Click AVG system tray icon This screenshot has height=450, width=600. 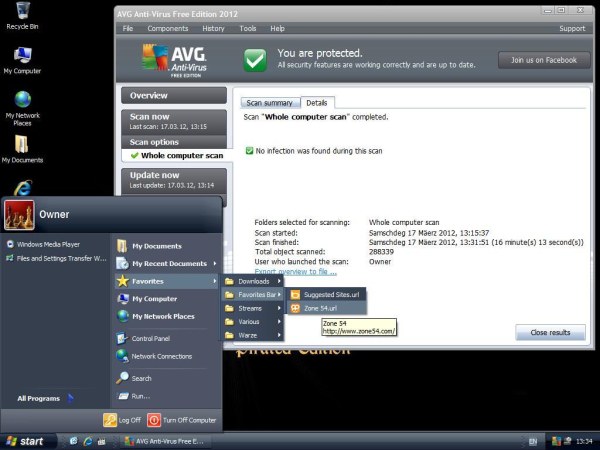556,441
